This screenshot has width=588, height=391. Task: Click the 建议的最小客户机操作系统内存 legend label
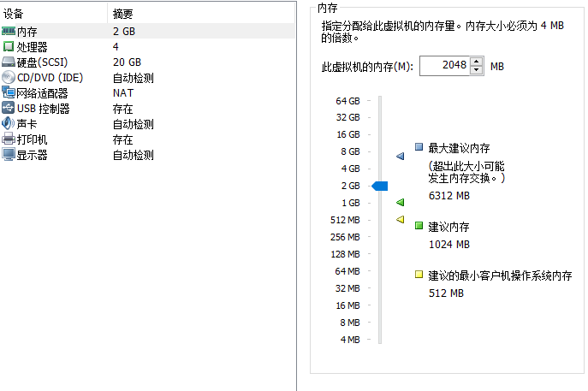[x=500, y=275]
